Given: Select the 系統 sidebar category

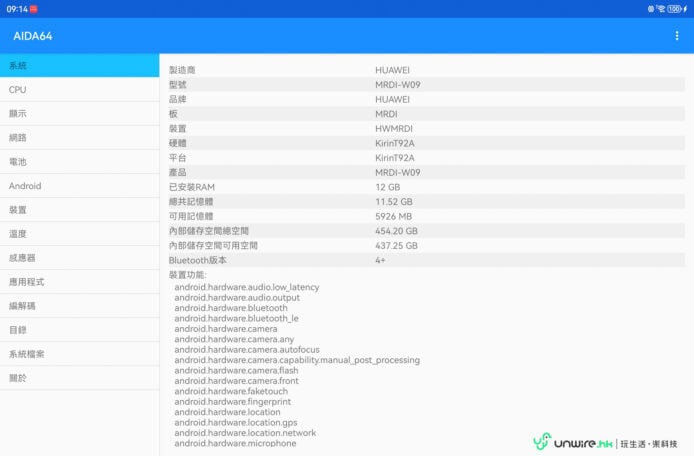Looking at the screenshot, I should click(x=80, y=66).
